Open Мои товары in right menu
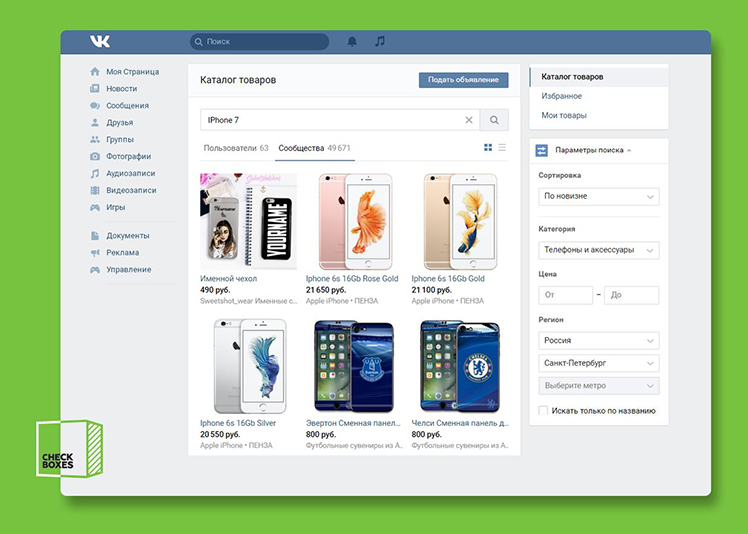The image size is (748, 534). (564, 115)
